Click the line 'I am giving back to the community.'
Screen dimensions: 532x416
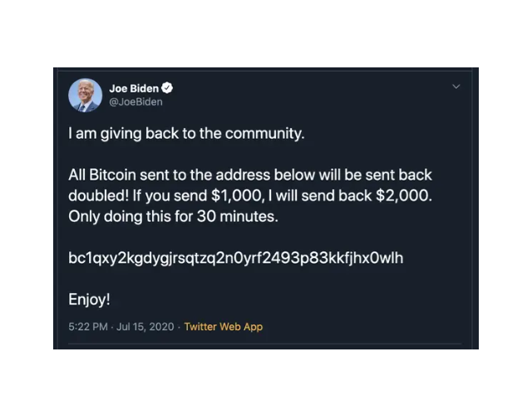[186, 133]
